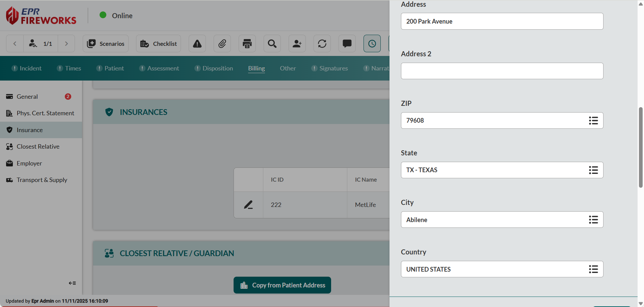Viewport: 644px width, 307px height.
Task: Click the refresh sync icon
Action: click(322, 43)
